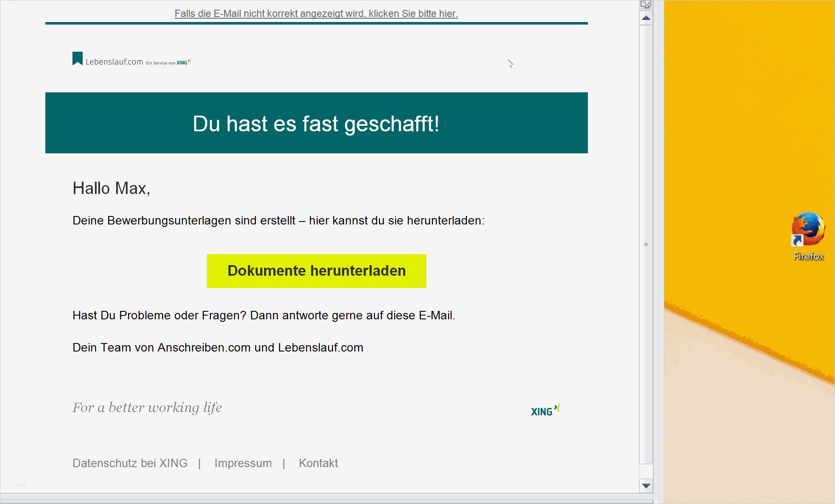The width and height of the screenshot is (835, 504).
Task: Open the Kontakt footer link
Action: click(318, 463)
